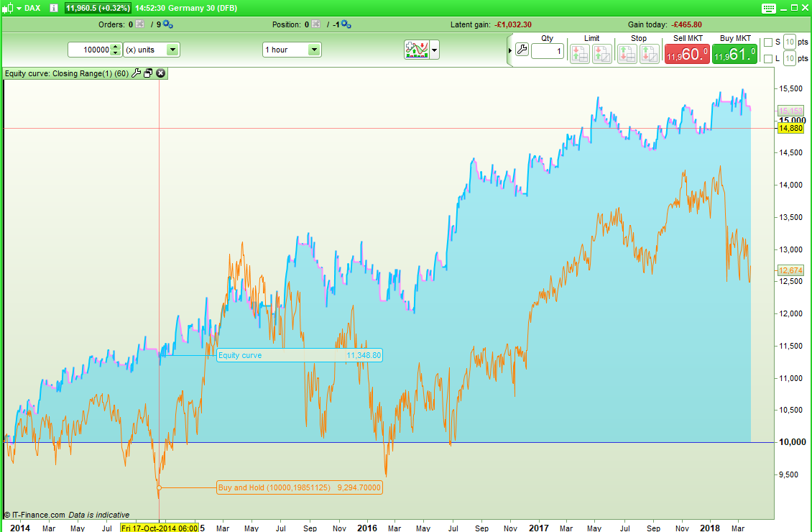
Task: Click DAX price 11,960.5 (+0.32%) box
Action: [98, 9]
